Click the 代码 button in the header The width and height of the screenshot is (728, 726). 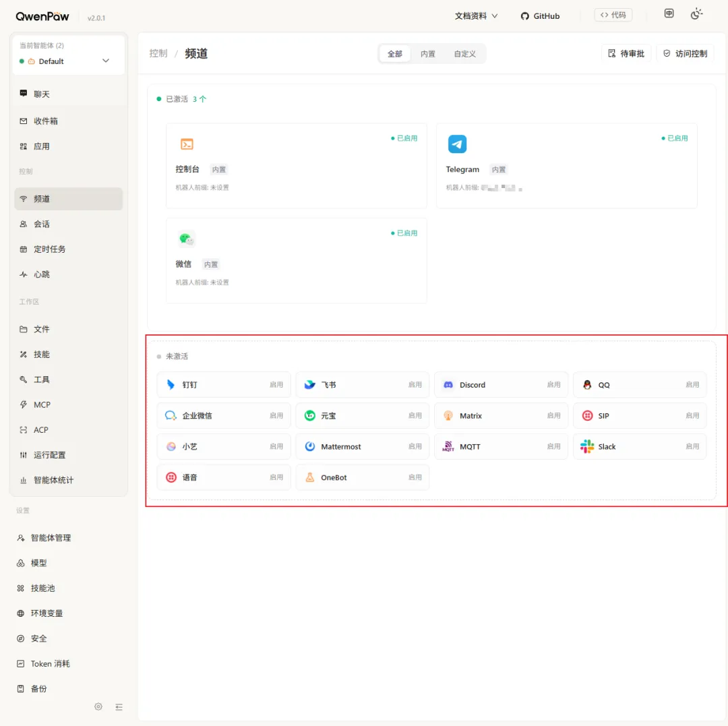(613, 15)
